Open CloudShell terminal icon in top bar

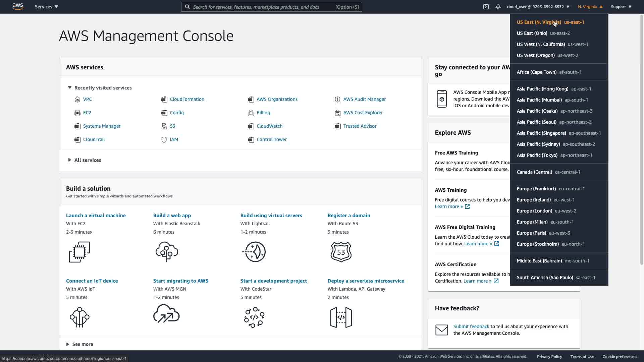point(486,7)
